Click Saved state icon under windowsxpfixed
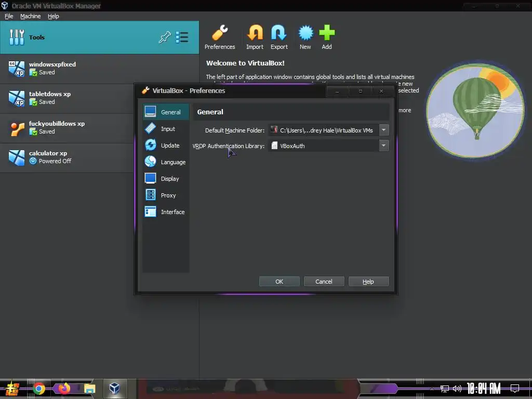 pos(33,72)
